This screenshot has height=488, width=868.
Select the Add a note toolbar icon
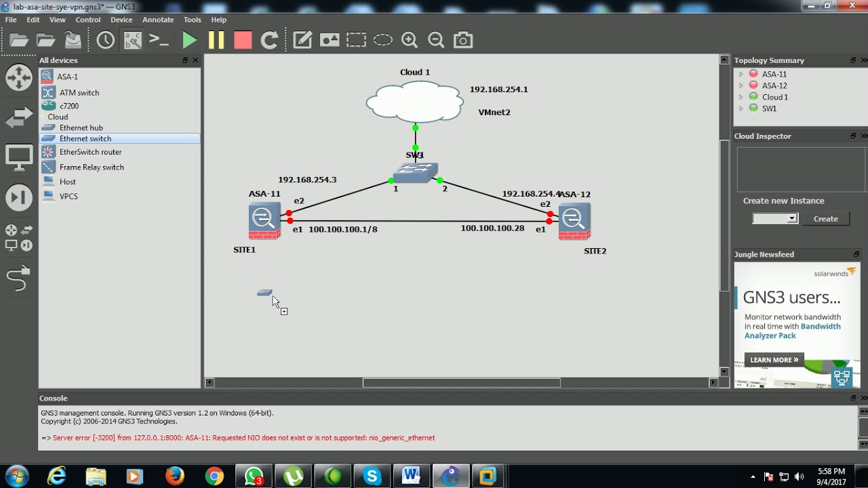click(x=302, y=40)
